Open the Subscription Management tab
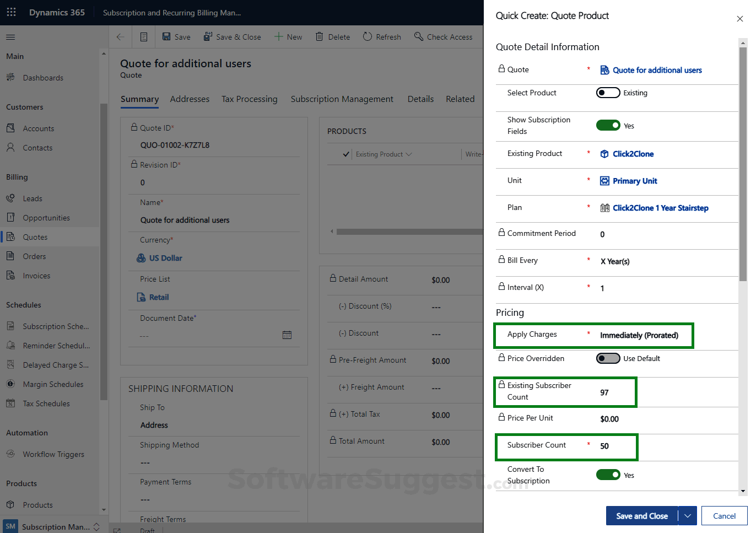The image size is (756, 533). (342, 99)
